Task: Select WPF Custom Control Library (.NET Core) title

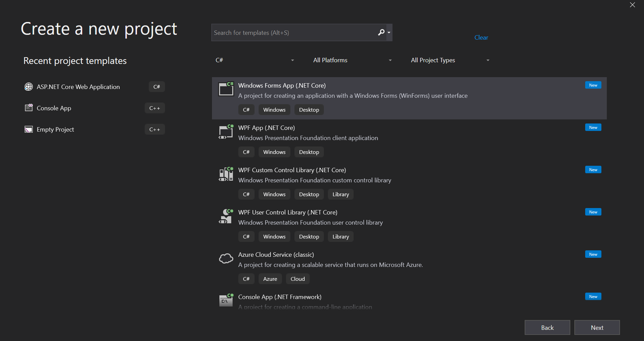Action: 292,170
